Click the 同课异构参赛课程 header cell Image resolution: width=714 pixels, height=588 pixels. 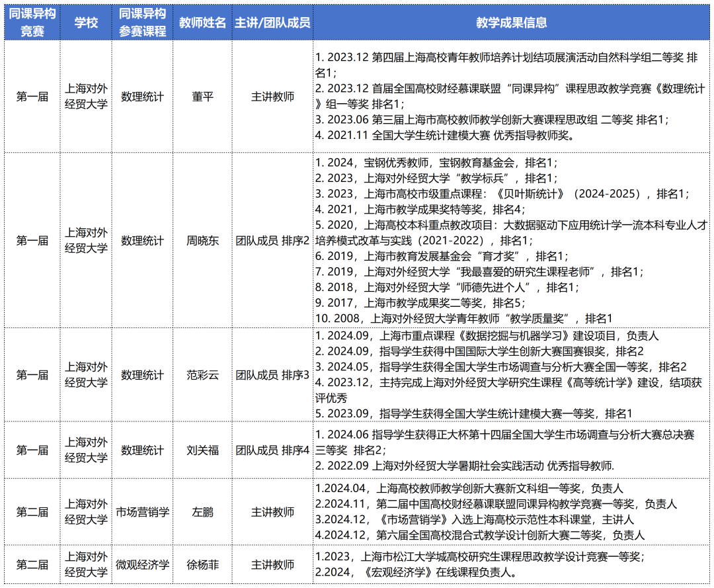[x=143, y=22]
